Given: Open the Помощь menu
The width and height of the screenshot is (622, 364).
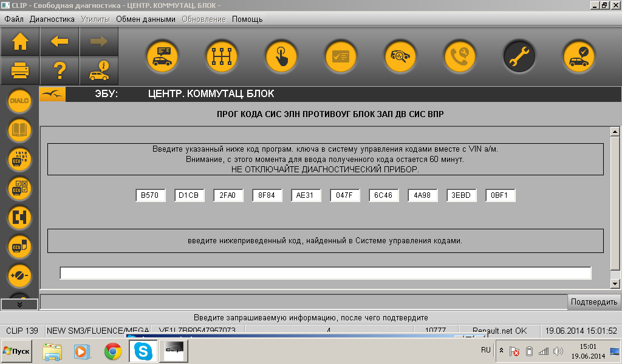Looking at the screenshot, I should click(x=247, y=19).
